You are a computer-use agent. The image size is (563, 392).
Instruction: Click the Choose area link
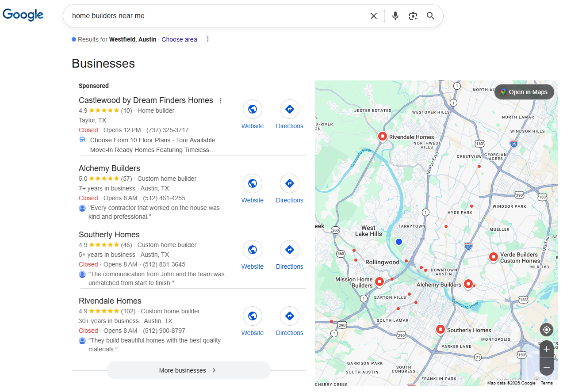tap(179, 39)
